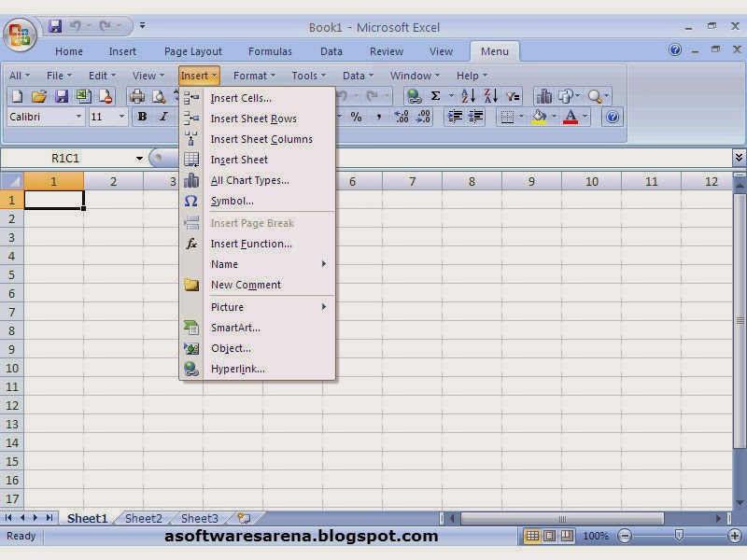Open the Calibri font name dropdown

click(78, 117)
